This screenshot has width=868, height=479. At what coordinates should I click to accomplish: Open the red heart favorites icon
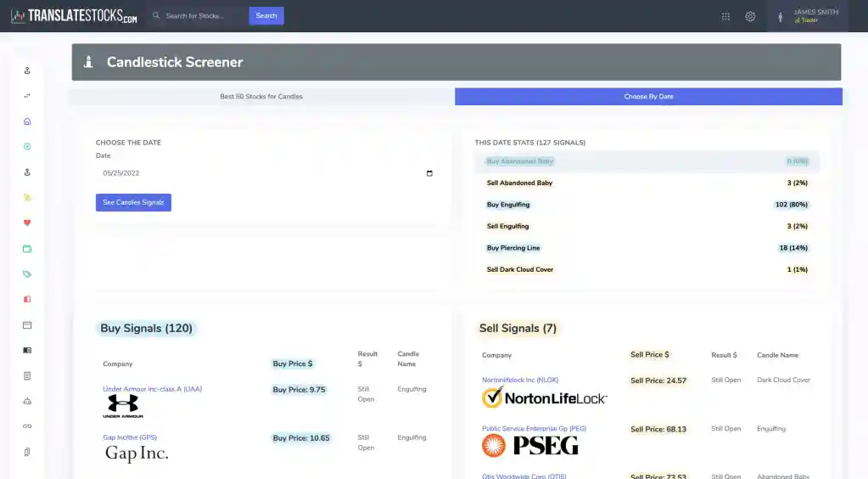27,223
